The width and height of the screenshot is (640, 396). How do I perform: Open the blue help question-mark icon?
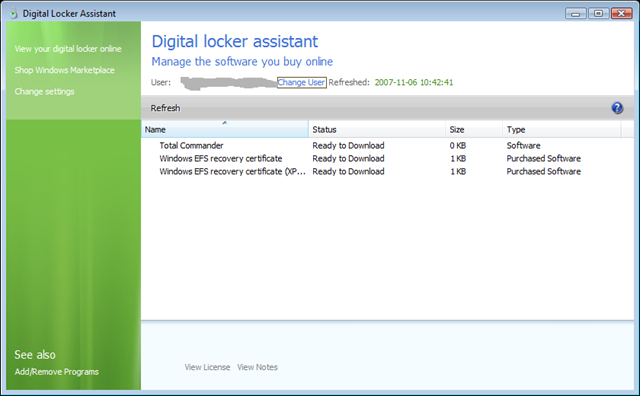pyautogui.click(x=617, y=108)
